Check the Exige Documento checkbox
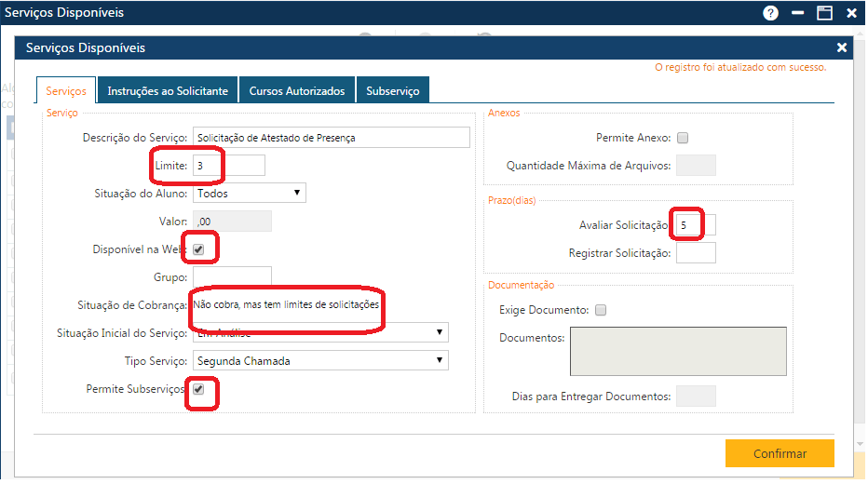This screenshot has width=868, height=484. pyautogui.click(x=601, y=310)
